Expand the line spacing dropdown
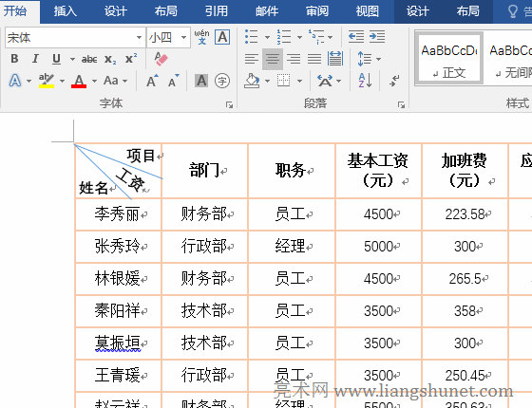This screenshot has height=408, width=532. 379,59
